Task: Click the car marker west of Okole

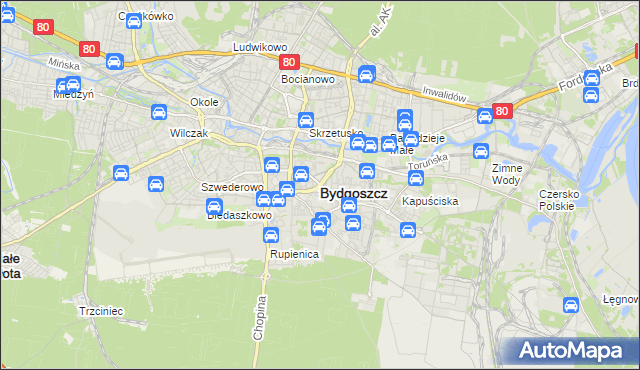Action: [x=159, y=112]
